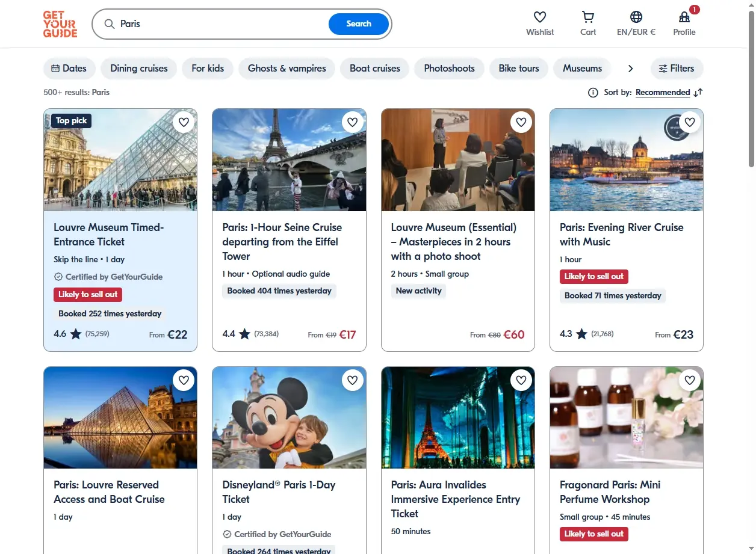
Task: Click 'Booked 404 times yesterday' label
Action: tap(279, 291)
